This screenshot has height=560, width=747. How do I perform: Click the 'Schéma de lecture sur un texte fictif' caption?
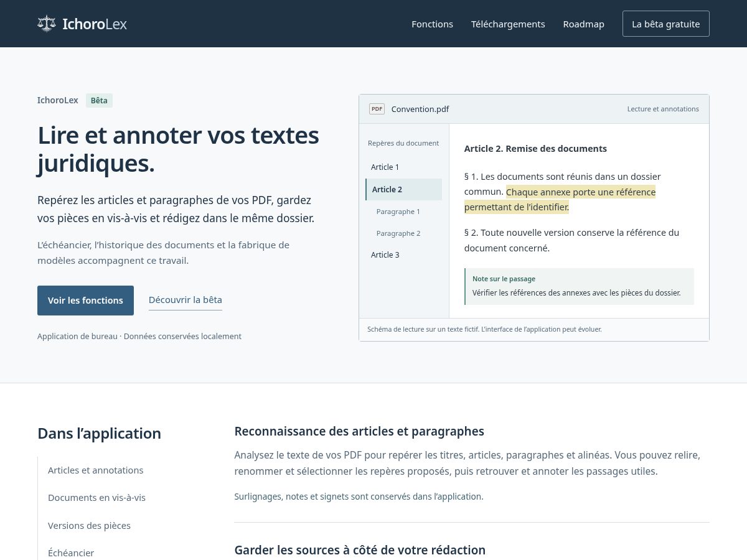click(484, 329)
